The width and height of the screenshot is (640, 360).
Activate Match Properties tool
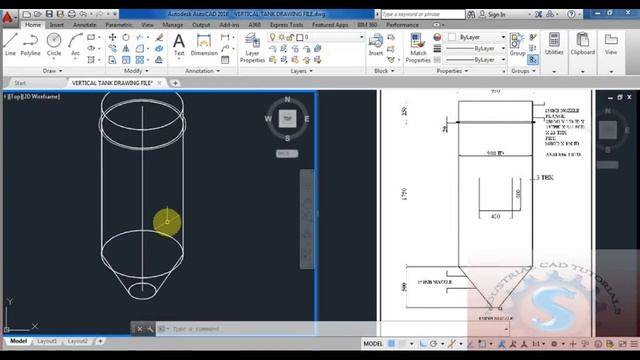pyautogui.click(x=418, y=48)
